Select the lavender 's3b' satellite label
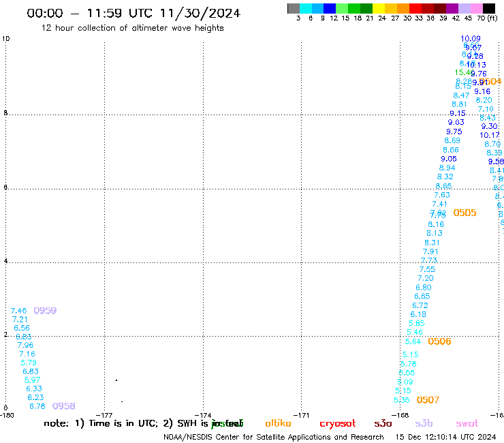 tap(424, 423)
